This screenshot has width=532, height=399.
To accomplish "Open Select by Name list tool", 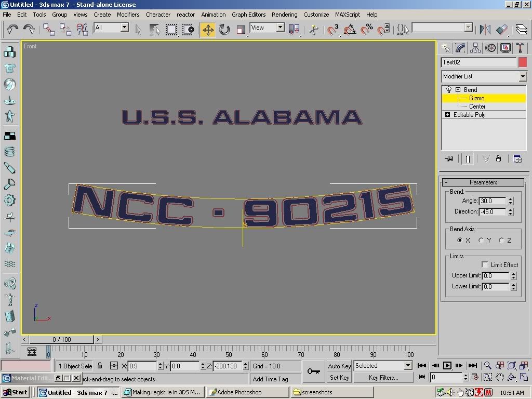I will coord(154,30).
